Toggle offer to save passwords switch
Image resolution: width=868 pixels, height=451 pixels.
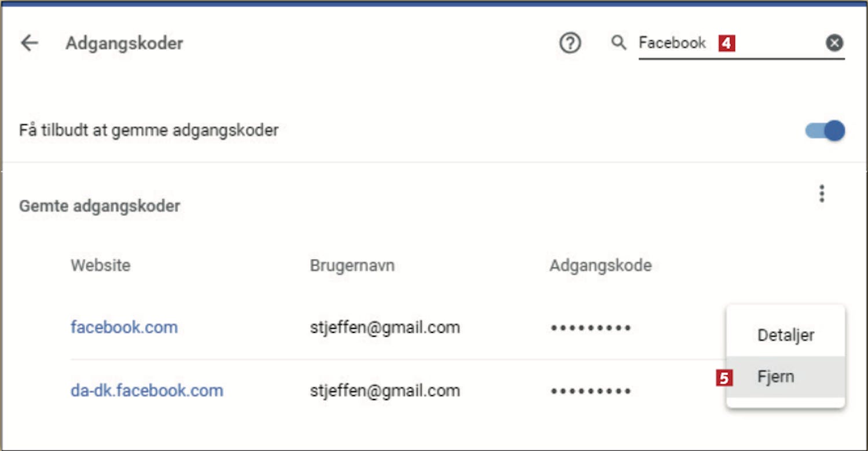[x=825, y=131]
